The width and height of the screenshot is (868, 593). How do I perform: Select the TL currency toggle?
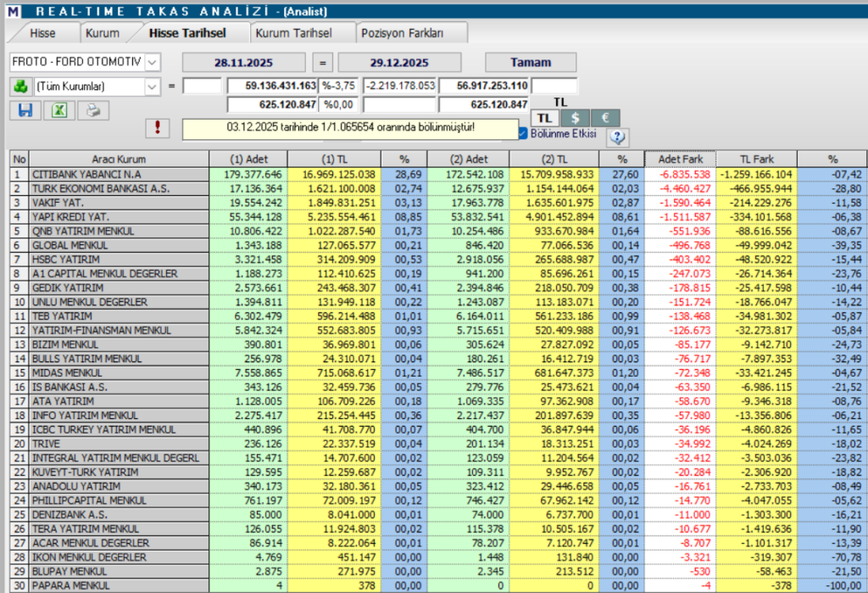(544, 117)
